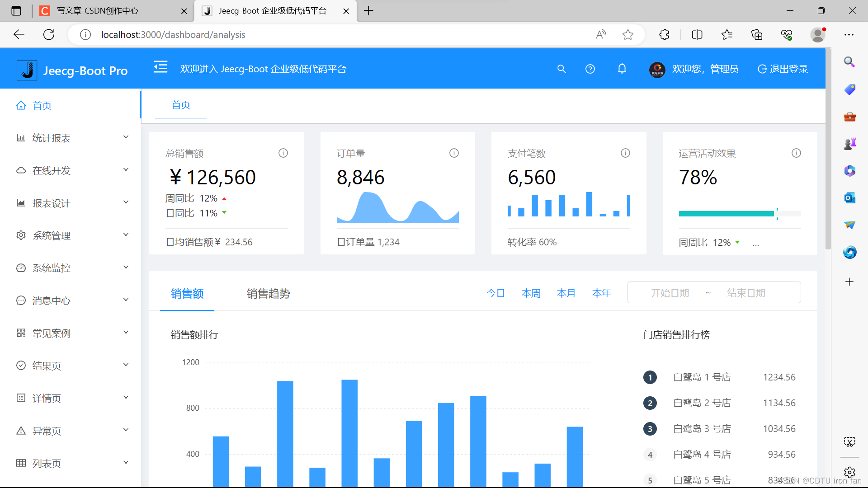Open favorites list icon
Image resolution: width=868 pixels, height=488 pixels.
727,35
